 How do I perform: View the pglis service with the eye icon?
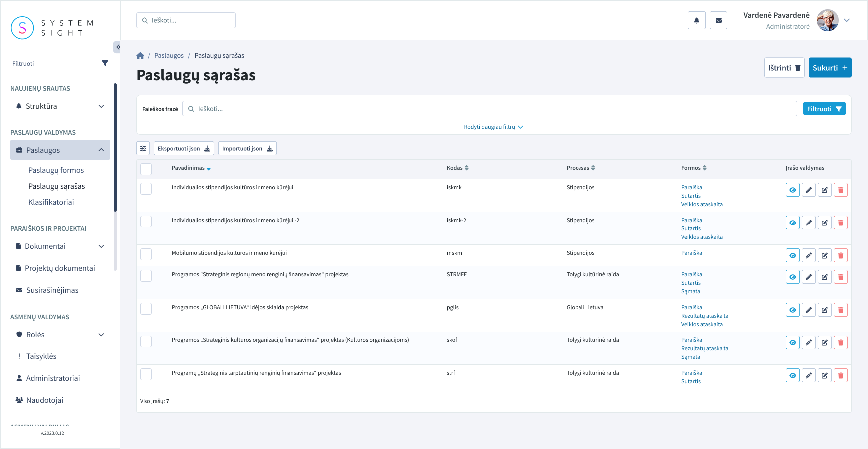(x=792, y=310)
